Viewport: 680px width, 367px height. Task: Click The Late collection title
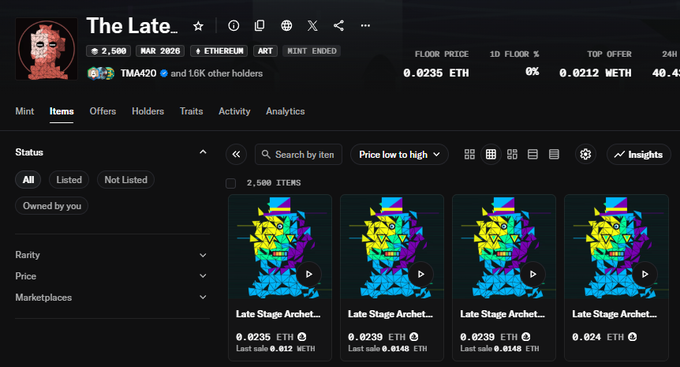[132, 26]
